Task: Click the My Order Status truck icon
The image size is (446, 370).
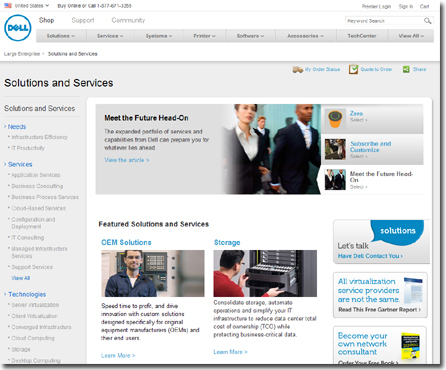Action: (x=297, y=69)
